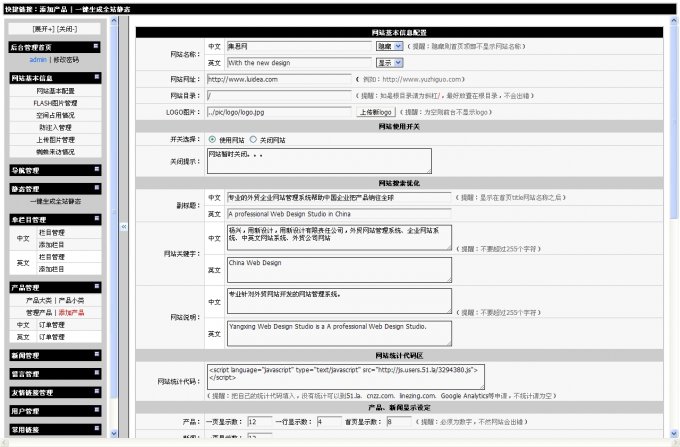Click the Yangxing Web Design Studio description area
This screenshot has width=680, height=447.
tap(339, 333)
